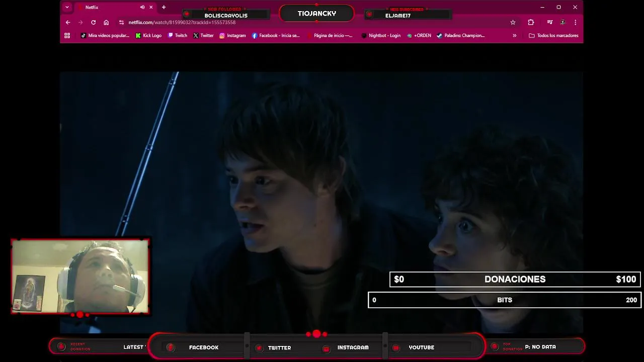Open the media control button

pos(550,22)
